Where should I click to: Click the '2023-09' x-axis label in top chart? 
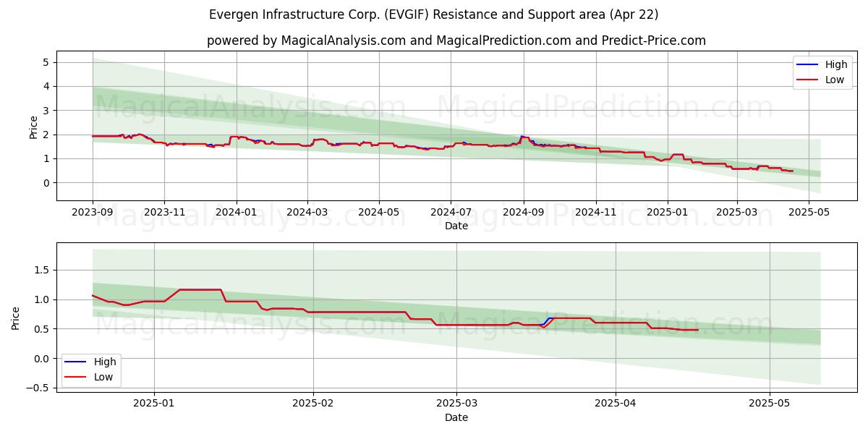click(93, 213)
